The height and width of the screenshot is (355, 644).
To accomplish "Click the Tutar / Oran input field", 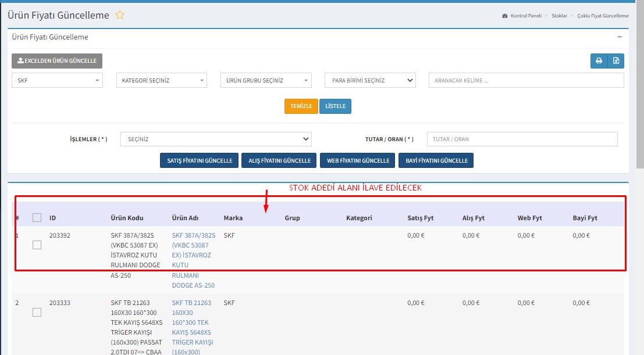I will (522, 139).
